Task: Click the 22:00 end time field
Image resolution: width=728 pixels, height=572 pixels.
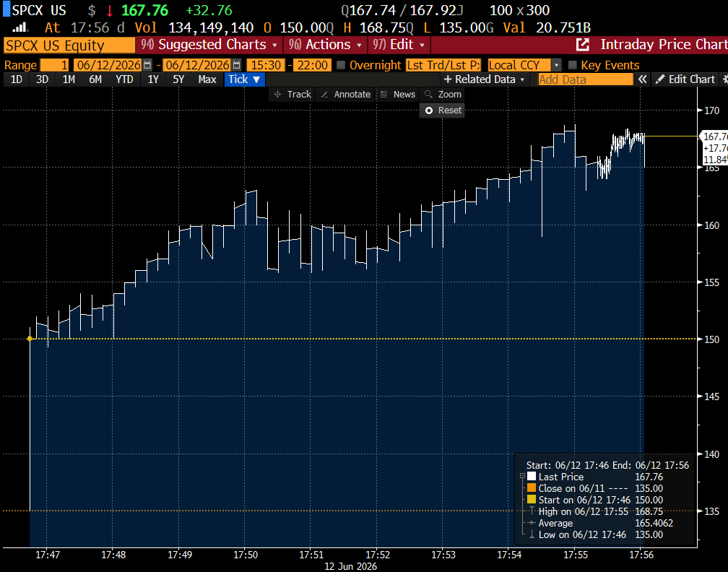Action: click(312, 65)
